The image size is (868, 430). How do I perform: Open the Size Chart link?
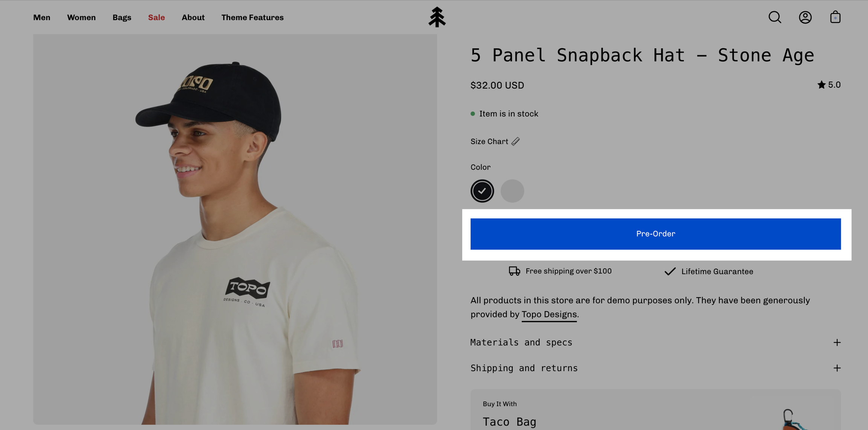(x=489, y=142)
